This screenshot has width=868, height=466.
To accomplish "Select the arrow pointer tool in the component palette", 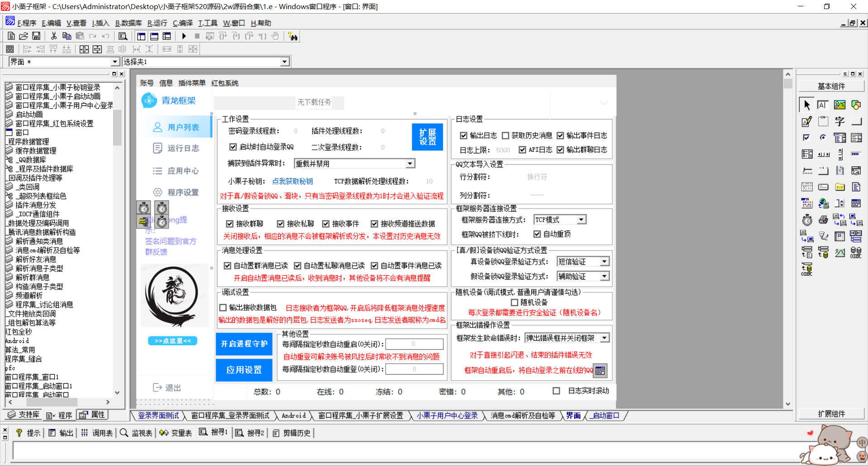I will (806, 105).
